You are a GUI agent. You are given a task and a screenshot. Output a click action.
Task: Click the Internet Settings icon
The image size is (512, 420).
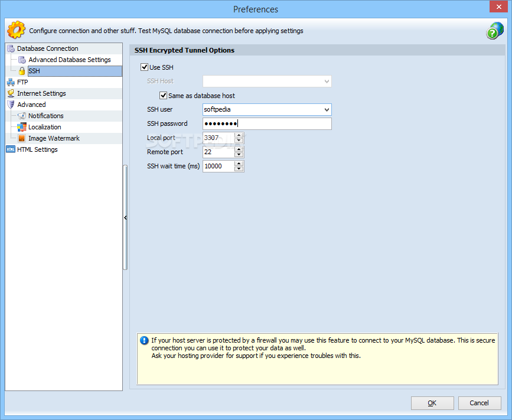point(11,93)
